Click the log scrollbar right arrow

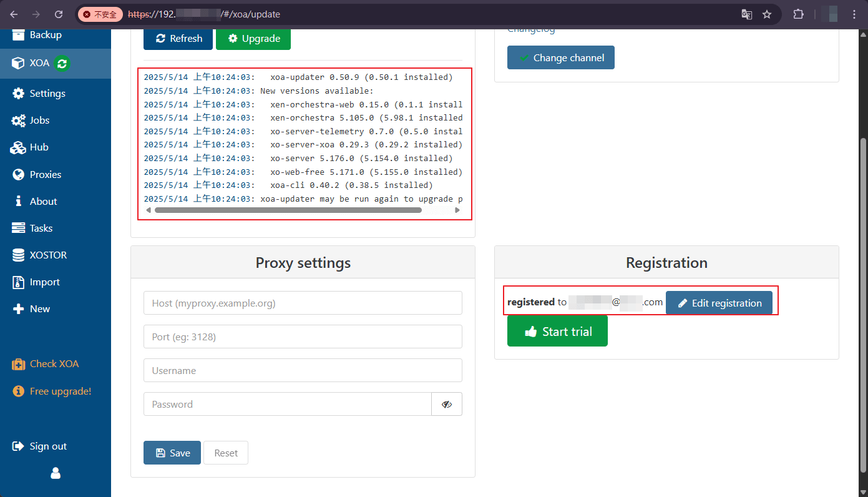click(457, 210)
